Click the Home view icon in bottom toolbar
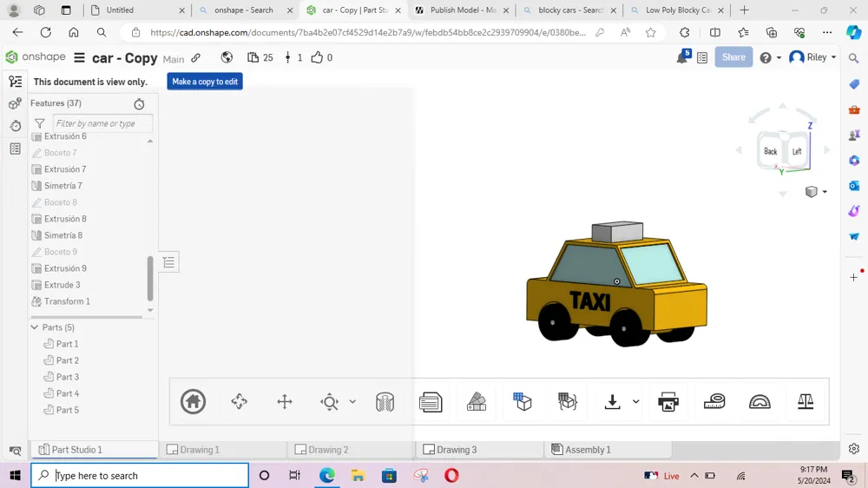The height and width of the screenshot is (488, 868). point(193,402)
